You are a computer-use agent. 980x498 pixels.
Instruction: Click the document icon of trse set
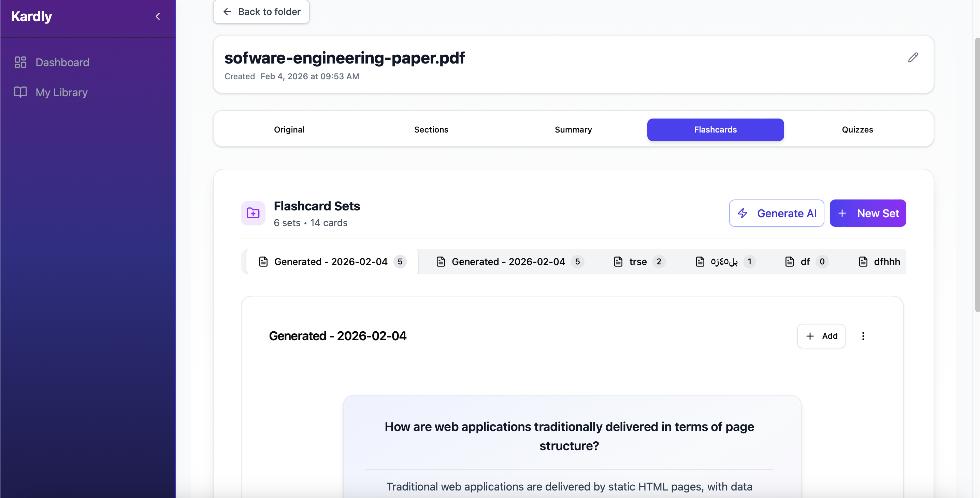(618, 262)
